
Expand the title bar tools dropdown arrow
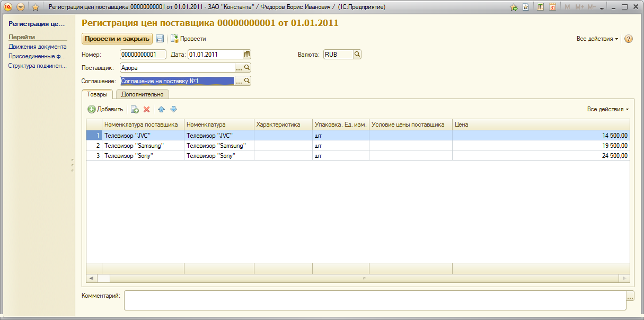pyautogui.click(x=602, y=8)
